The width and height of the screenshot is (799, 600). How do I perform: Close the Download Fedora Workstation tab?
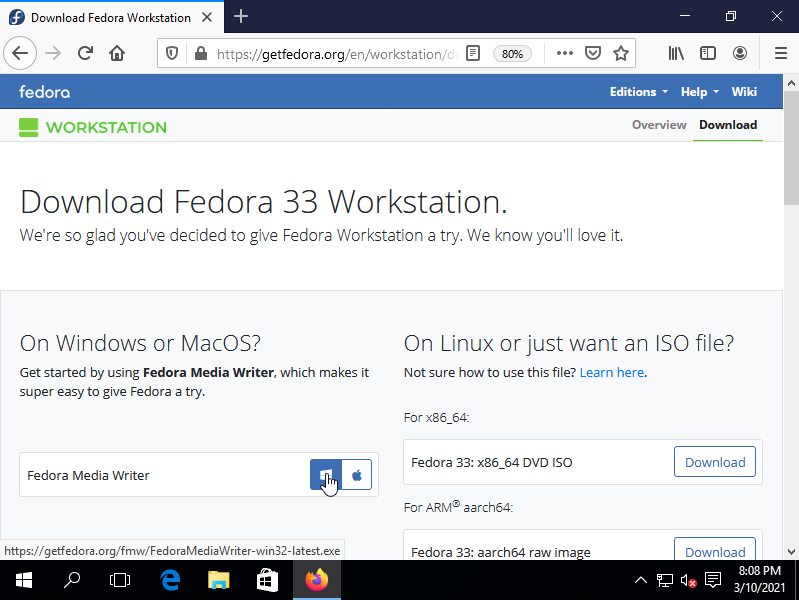207,17
